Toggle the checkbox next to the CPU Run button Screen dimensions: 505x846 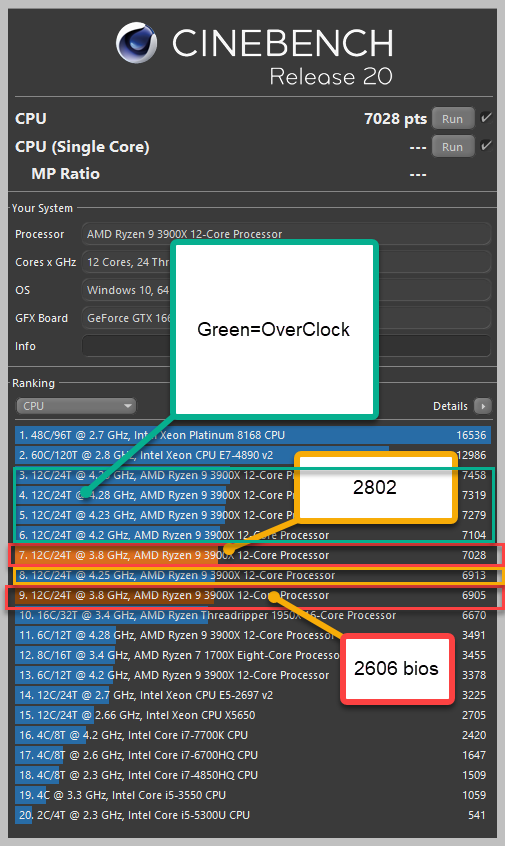(x=486, y=118)
